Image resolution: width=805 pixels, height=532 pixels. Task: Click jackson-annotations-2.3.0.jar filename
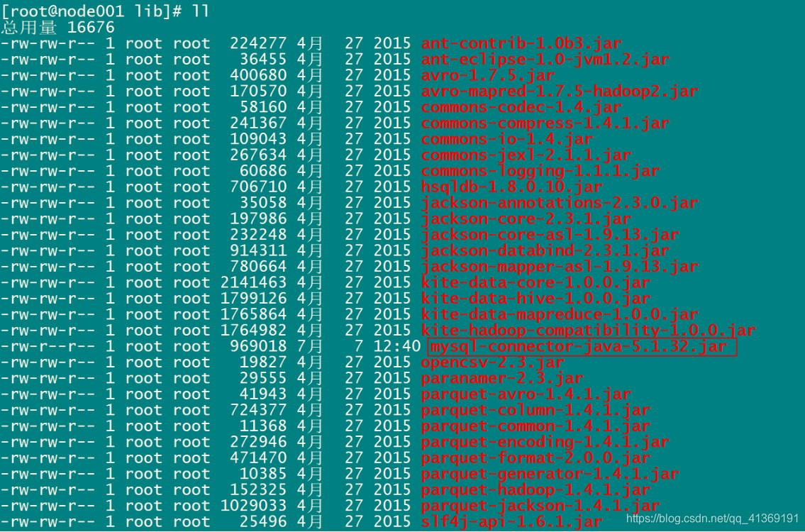click(560, 203)
